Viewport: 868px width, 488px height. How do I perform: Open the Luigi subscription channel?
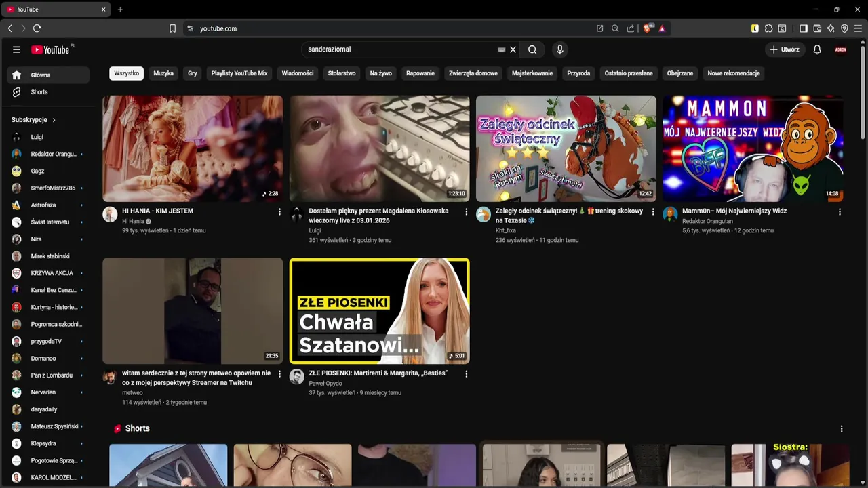click(49, 137)
